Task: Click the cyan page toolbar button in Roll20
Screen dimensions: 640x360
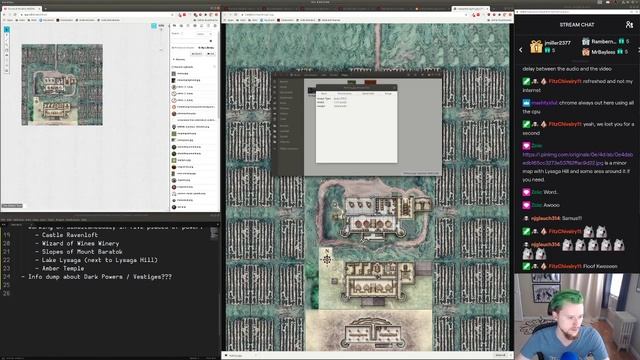Action: click(x=154, y=26)
